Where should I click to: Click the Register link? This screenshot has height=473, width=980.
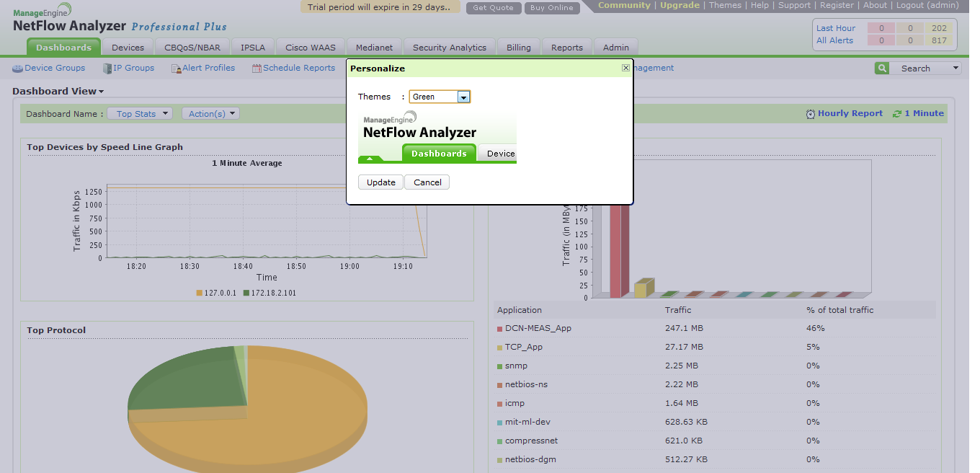(837, 5)
